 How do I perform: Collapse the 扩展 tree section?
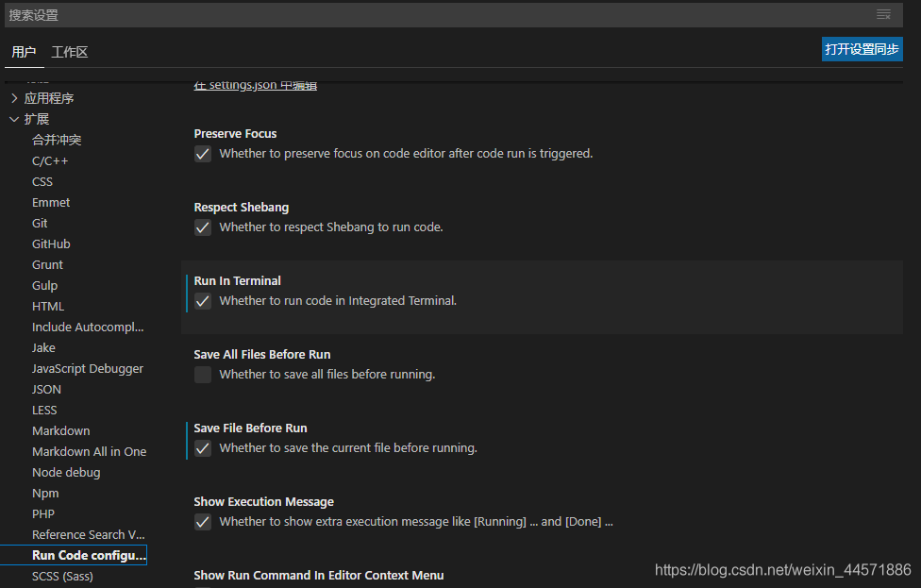click(14, 119)
